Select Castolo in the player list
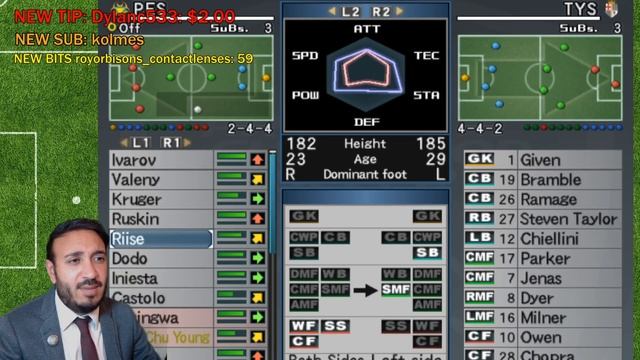This screenshot has width=640, height=360. tap(161, 298)
